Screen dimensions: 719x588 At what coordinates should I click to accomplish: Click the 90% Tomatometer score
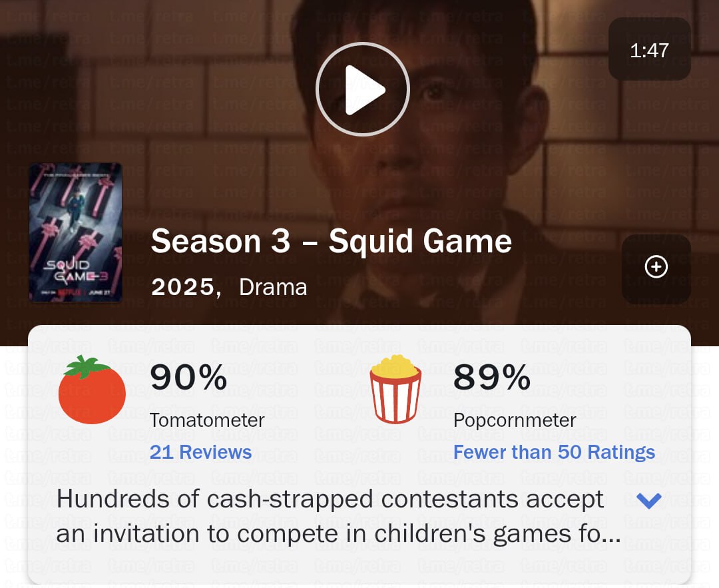click(188, 378)
